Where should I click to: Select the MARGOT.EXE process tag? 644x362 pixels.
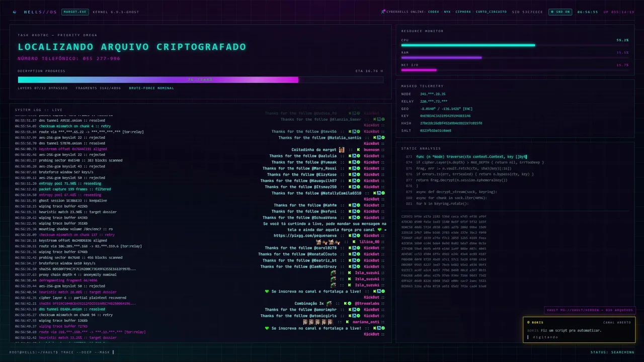click(x=74, y=12)
